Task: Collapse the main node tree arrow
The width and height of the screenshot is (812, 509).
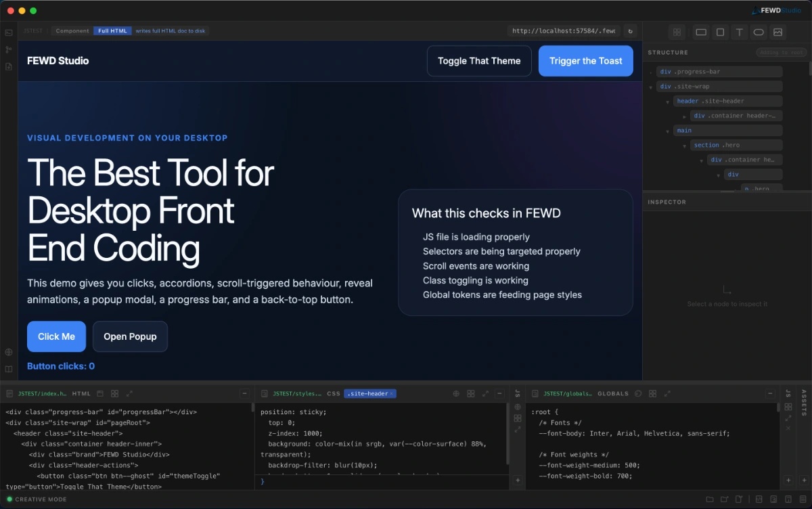Action: point(668,131)
